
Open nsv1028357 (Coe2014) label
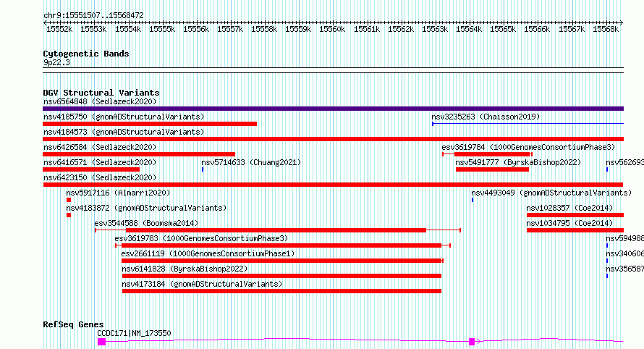coord(569,208)
